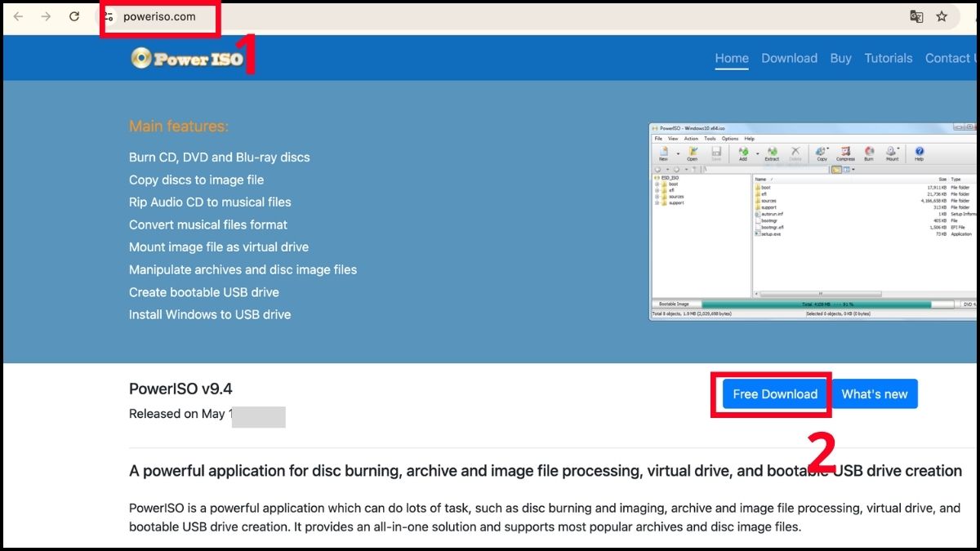This screenshot has width=980, height=551.
Task: Select autorun.inf row in PowerISO screenshot
Action: (x=866, y=214)
